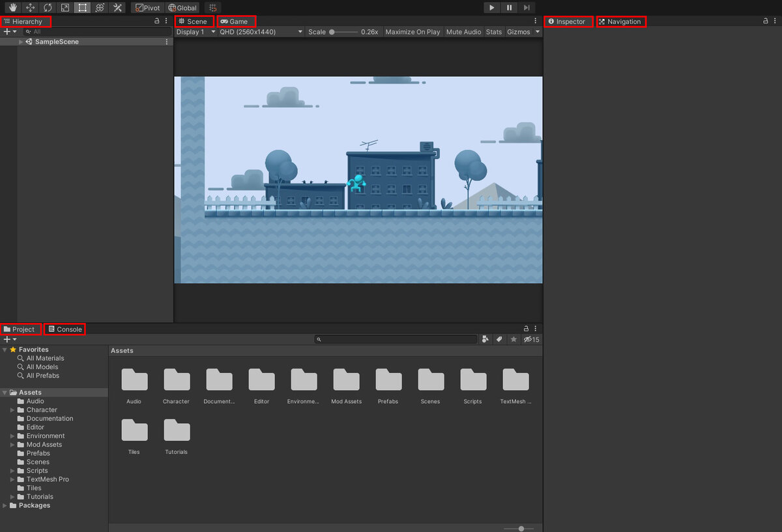Expand the SampleScene entry

(x=21, y=42)
